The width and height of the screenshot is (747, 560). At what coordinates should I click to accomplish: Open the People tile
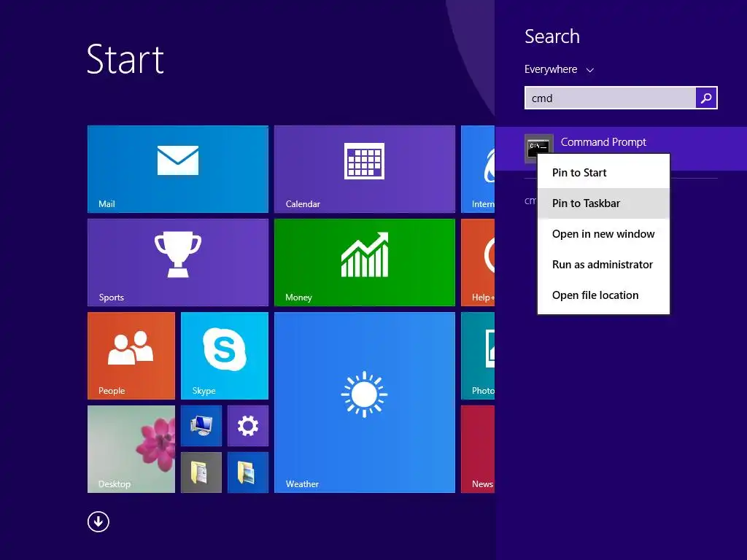(x=131, y=356)
